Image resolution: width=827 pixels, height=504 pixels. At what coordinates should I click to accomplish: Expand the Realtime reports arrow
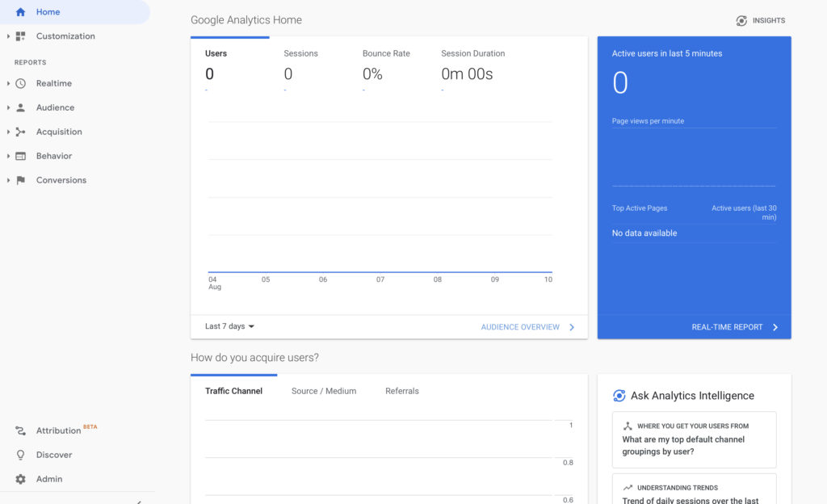pos(8,83)
